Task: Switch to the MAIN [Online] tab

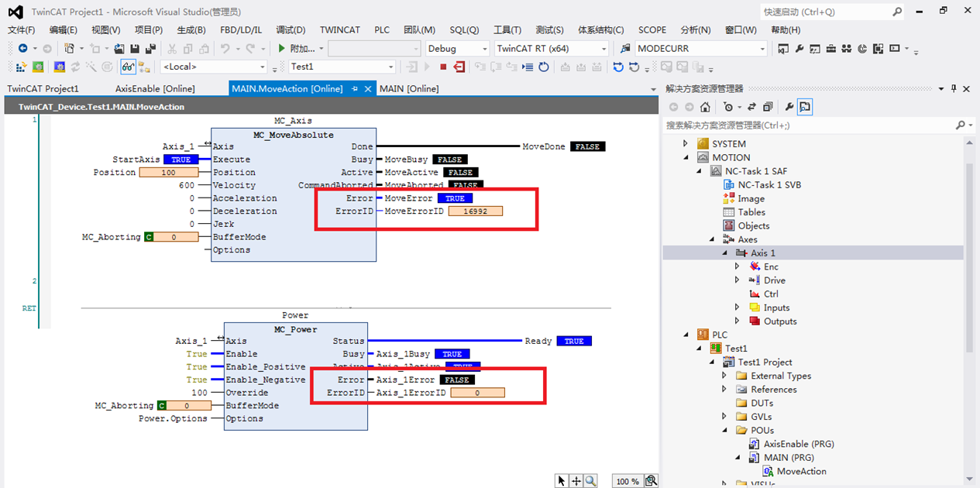Action: (409, 88)
